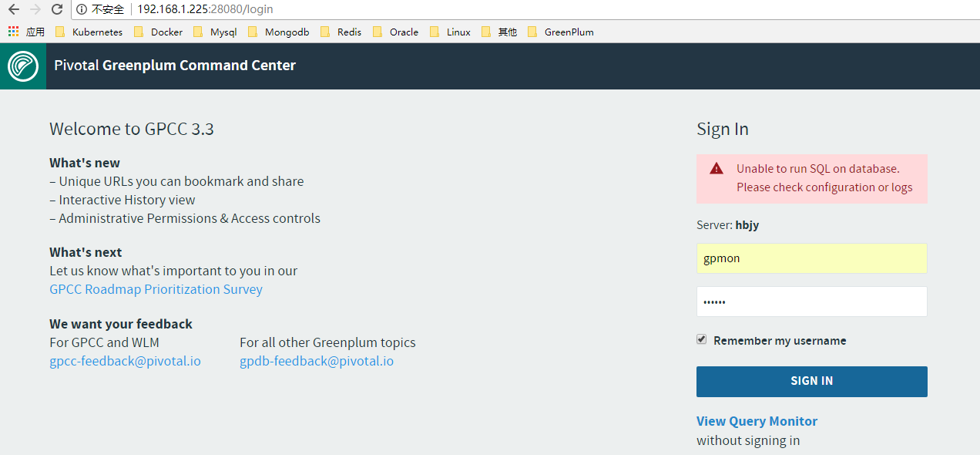The image size is (980, 455).
Task: Click the What's new heading
Action: [85, 163]
